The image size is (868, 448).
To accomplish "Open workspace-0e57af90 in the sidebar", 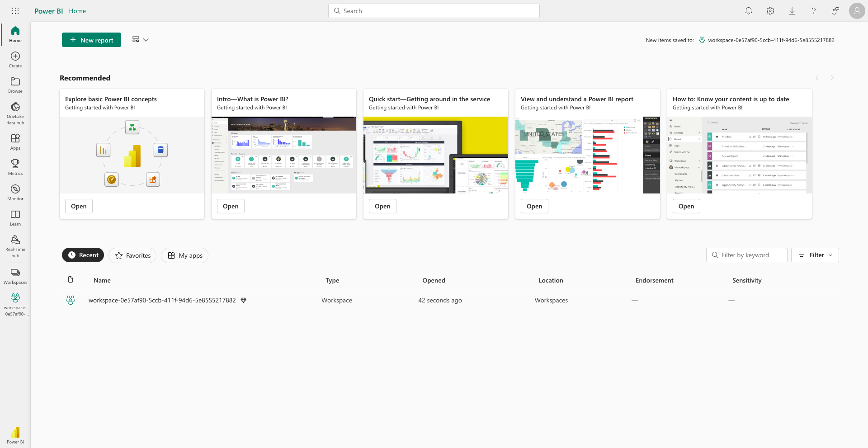I will coord(15,304).
